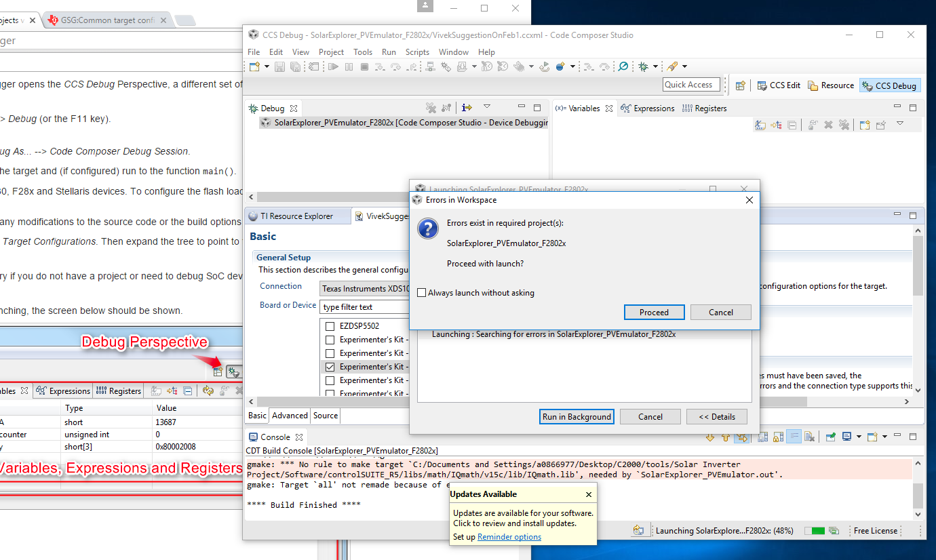The image size is (936, 560).
Task: Open the debug configuration dropdown next to bug icon
Action: click(x=655, y=66)
